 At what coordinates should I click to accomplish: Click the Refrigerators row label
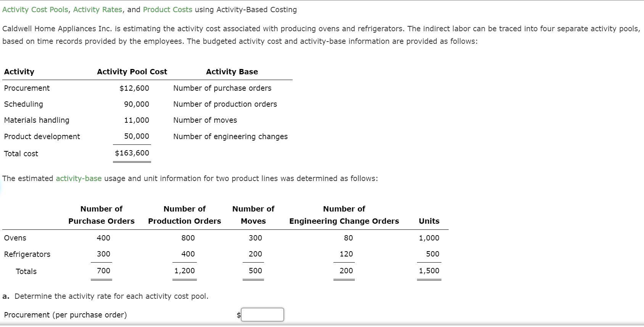[27, 254]
